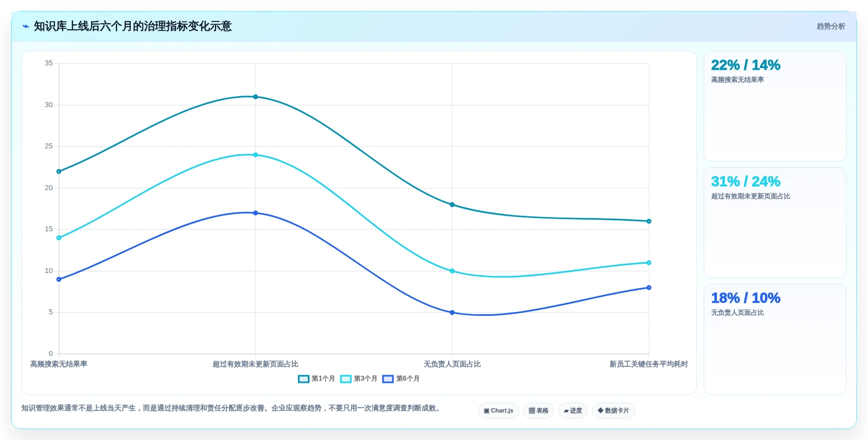
Task: Click the 第3个月 point at 新员工关键任务平均耗时
Action: click(x=649, y=263)
